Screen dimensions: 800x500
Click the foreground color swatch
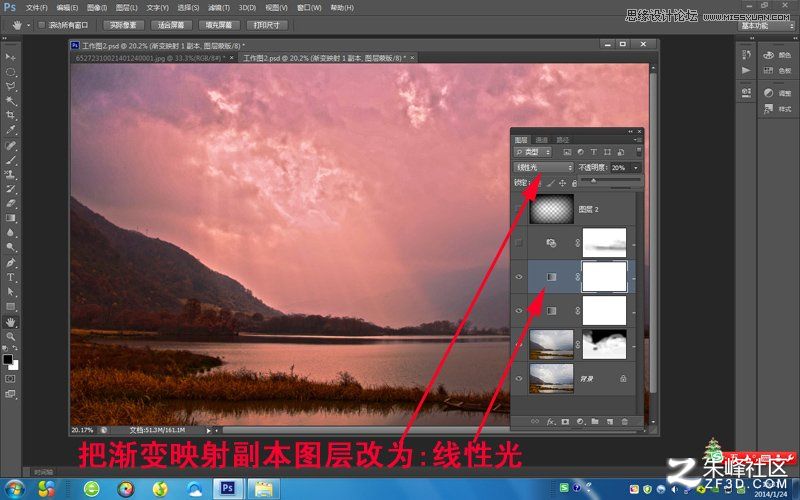pos(8,359)
